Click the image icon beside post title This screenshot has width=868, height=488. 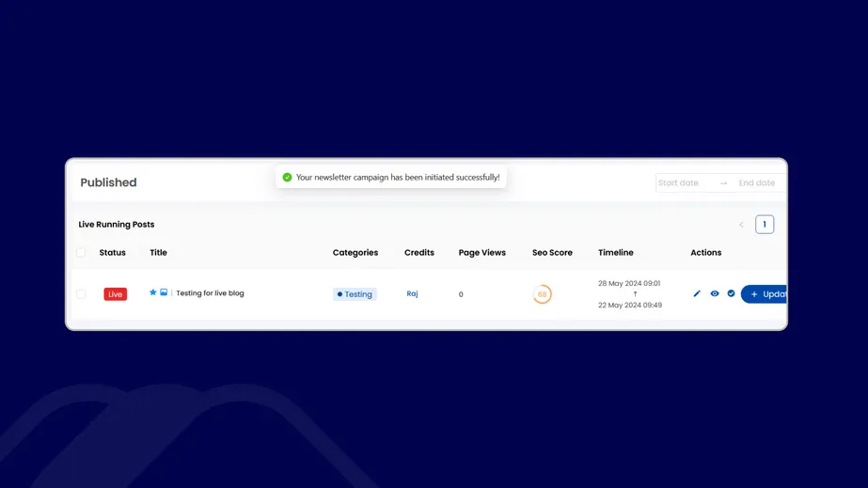[164, 292]
